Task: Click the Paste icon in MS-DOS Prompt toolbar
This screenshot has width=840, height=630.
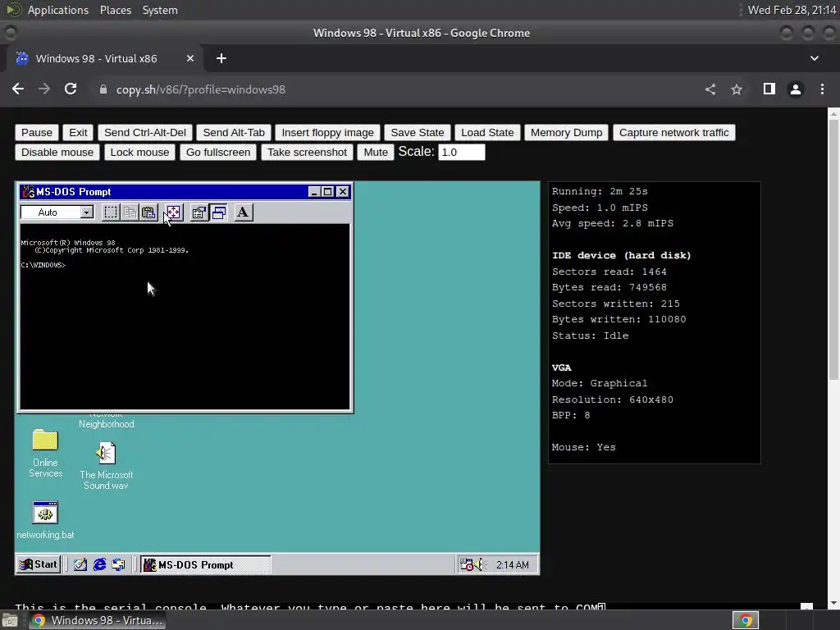Action: click(148, 212)
